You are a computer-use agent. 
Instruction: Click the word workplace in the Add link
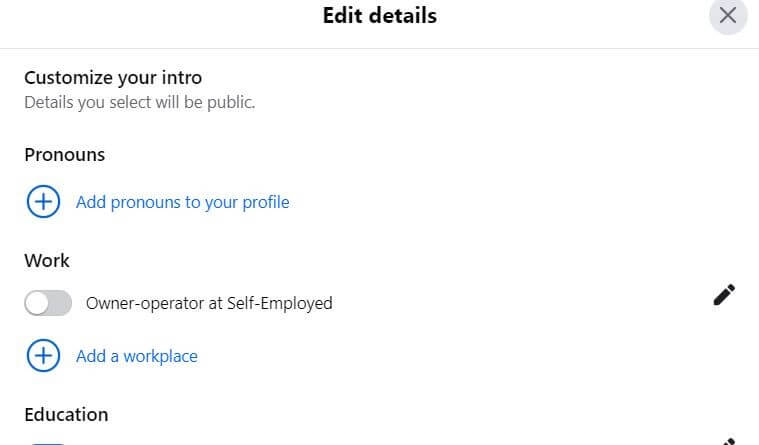160,356
